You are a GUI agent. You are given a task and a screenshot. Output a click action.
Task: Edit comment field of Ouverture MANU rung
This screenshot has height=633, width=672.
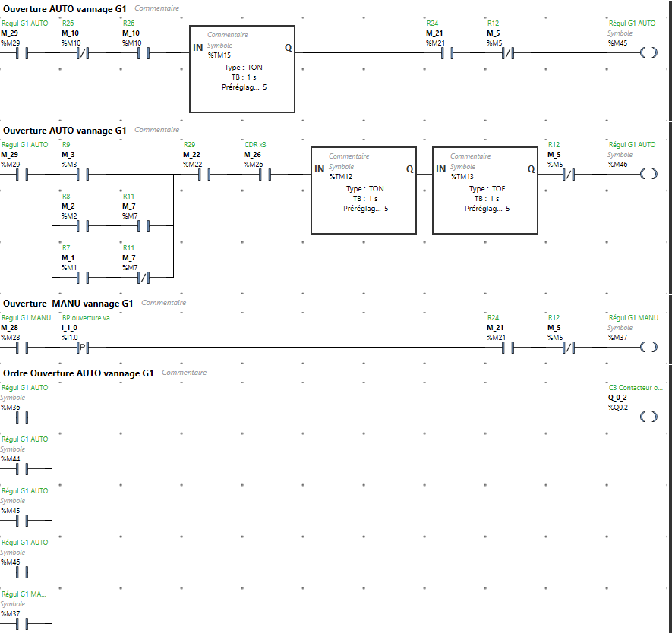point(163,303)
